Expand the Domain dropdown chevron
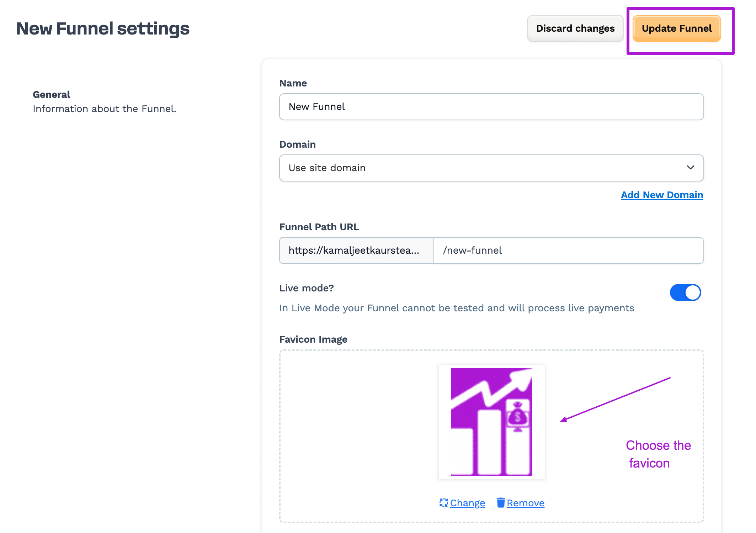The image size is (756, 533). 691,168
